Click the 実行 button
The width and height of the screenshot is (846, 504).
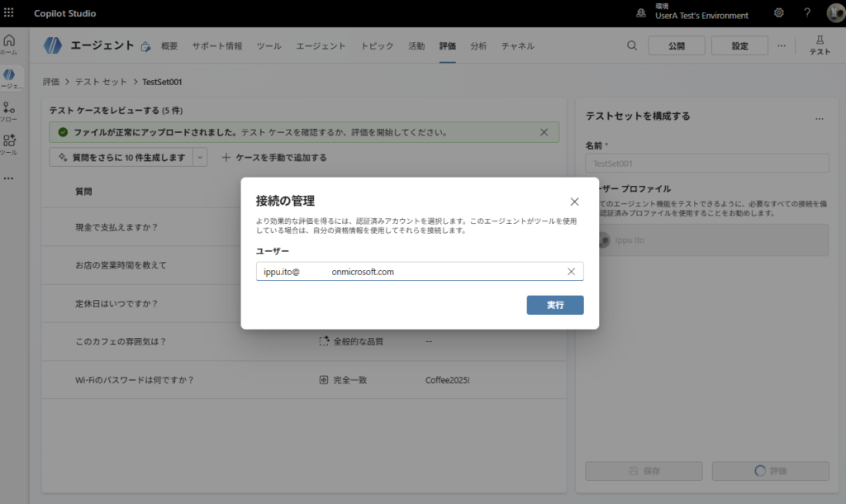tap(555, 305)
